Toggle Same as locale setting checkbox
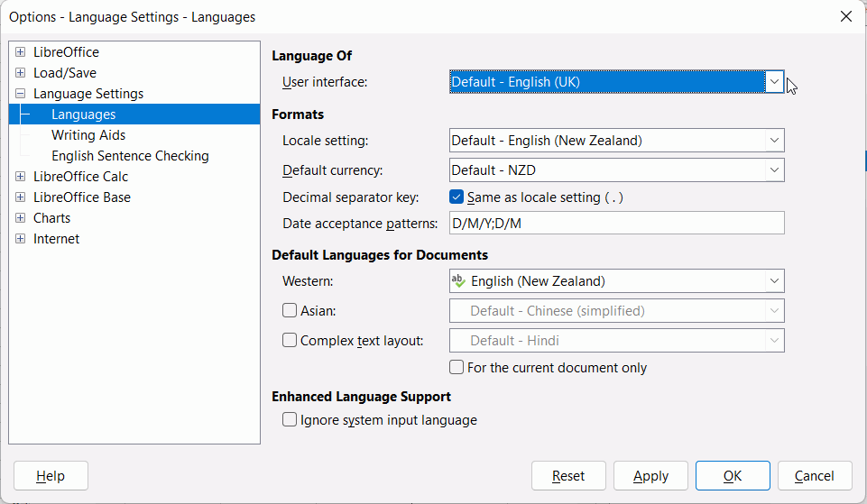 (457, 197)
